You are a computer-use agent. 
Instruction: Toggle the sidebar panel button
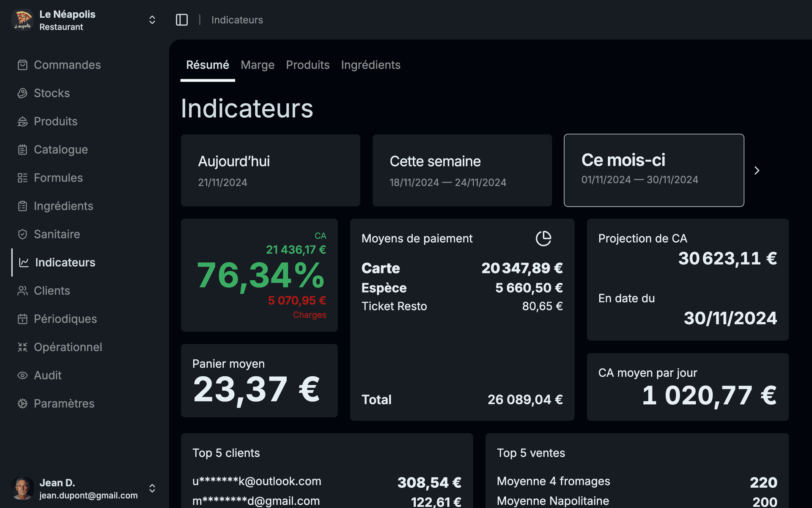[x=182, y=20]
